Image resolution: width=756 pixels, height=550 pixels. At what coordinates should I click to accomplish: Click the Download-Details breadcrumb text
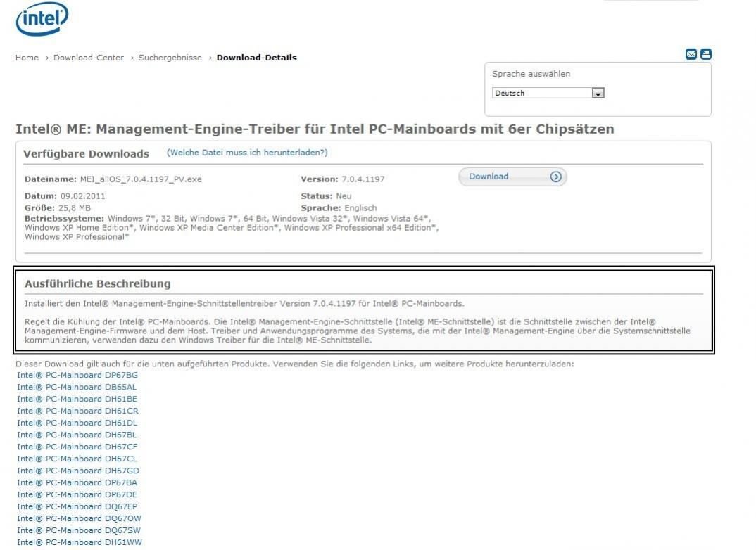(256, 58)
